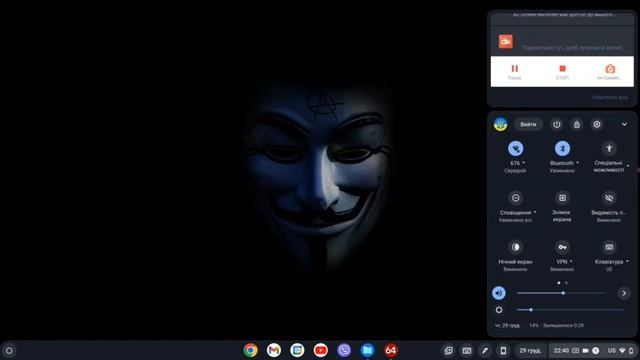Open the VPN options label
Screen dimensions: 640x360
(x=563, y=265)
